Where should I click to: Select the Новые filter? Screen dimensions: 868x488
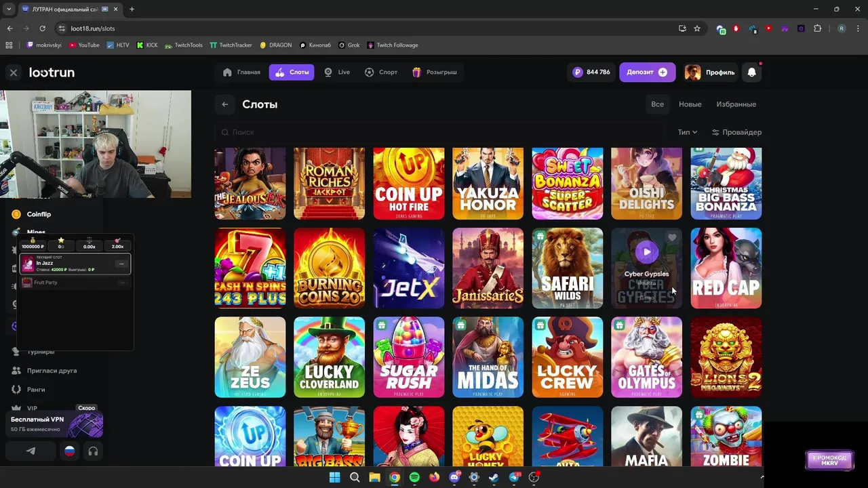690,104
